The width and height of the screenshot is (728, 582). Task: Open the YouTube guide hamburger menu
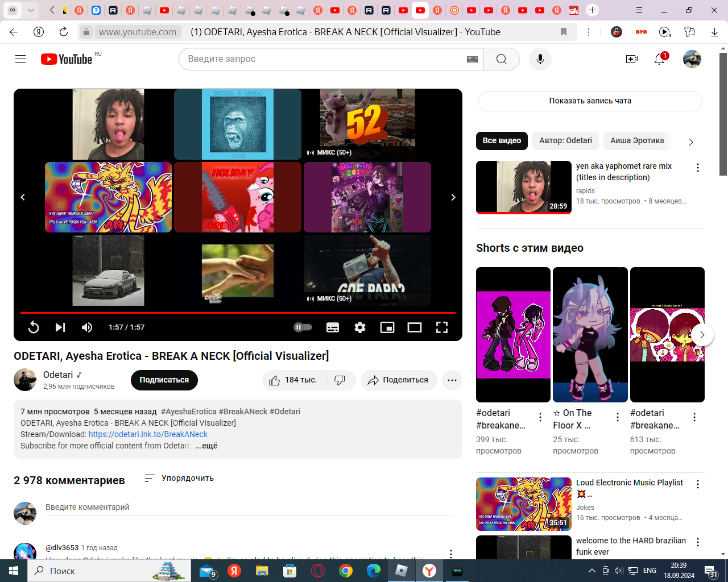coord(20,59)
